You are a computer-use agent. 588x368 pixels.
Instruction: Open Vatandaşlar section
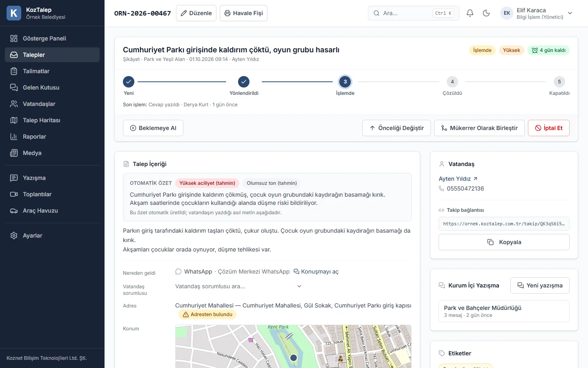pyautogui.click(x=52, y=104)
